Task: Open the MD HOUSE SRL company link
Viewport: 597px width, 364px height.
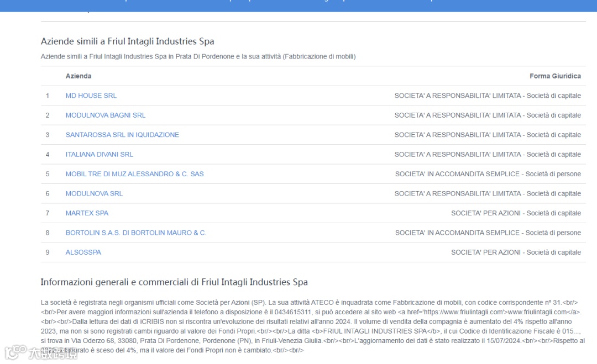Action: 91,96
